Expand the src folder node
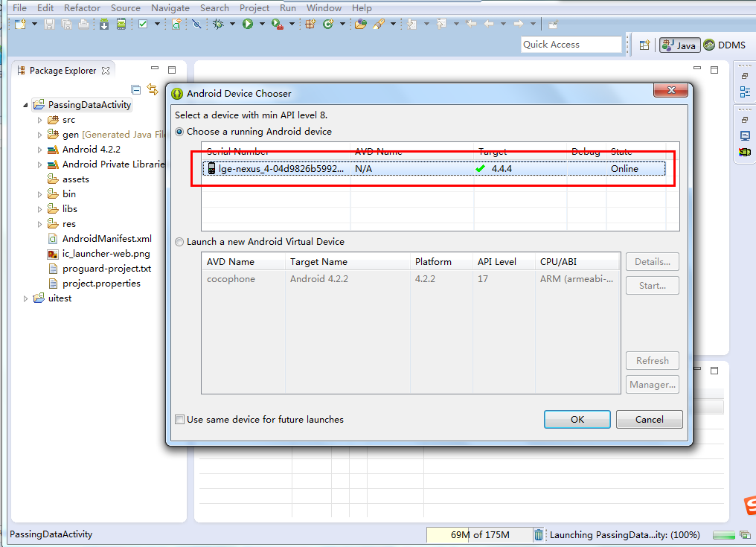 coord(39,120)
